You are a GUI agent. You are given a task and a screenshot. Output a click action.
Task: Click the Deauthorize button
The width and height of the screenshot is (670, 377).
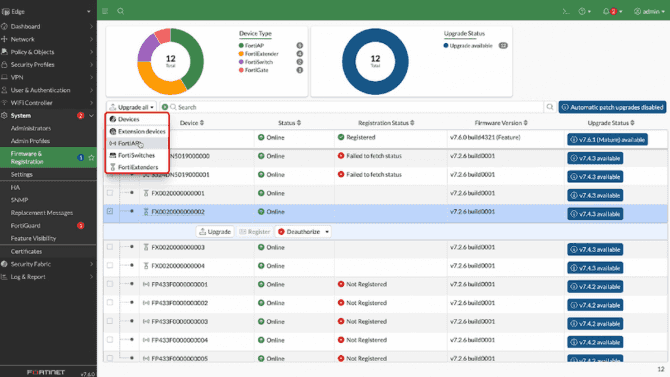pos(299,232)
